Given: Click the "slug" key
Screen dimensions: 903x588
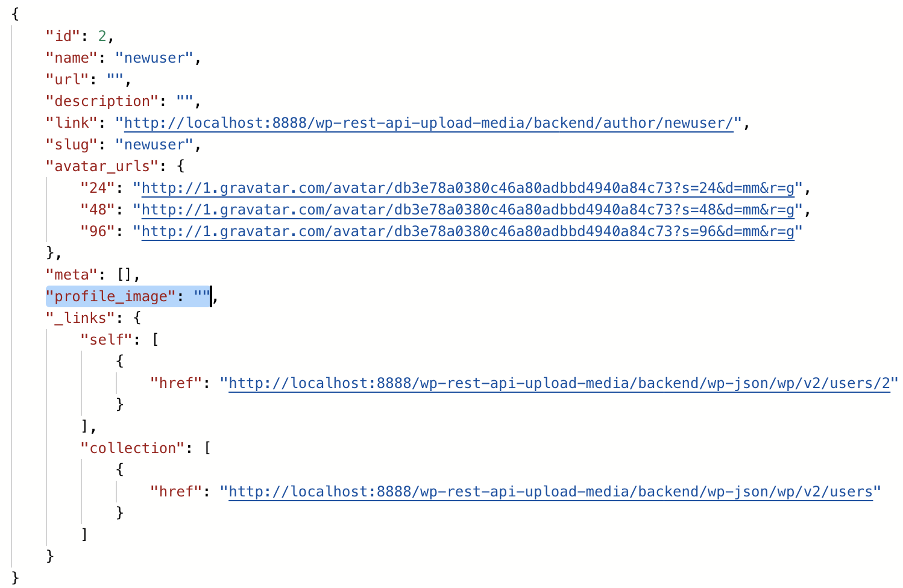Looking at the screenshot, I should point(72,145).
